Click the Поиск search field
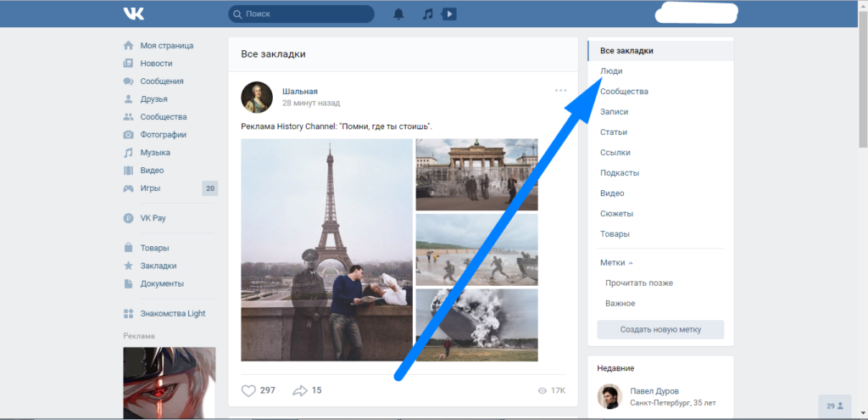Image resolution: width=868 pixels, height=420 pixels. tap(305, 14)
